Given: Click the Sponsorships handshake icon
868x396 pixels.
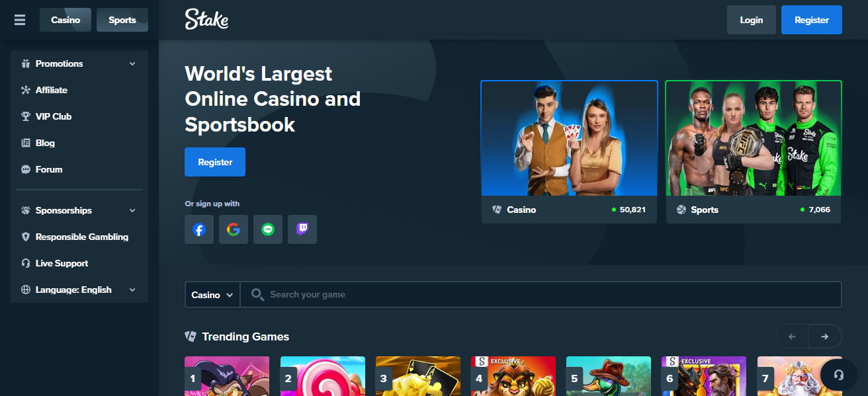Looking at the screenshot, I should point(26,210).
